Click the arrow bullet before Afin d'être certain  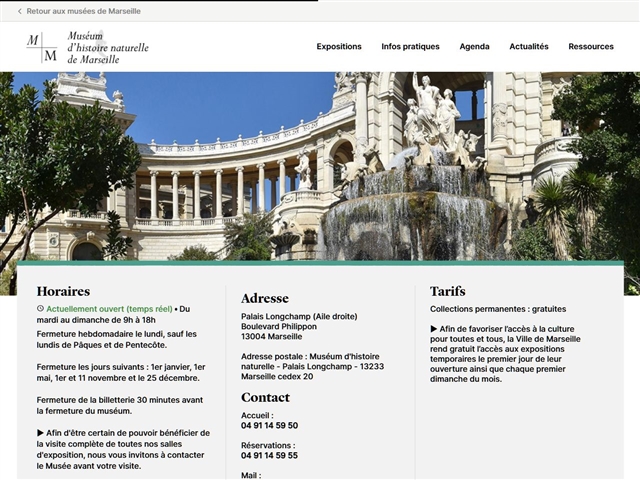click(x=40, y=433)
